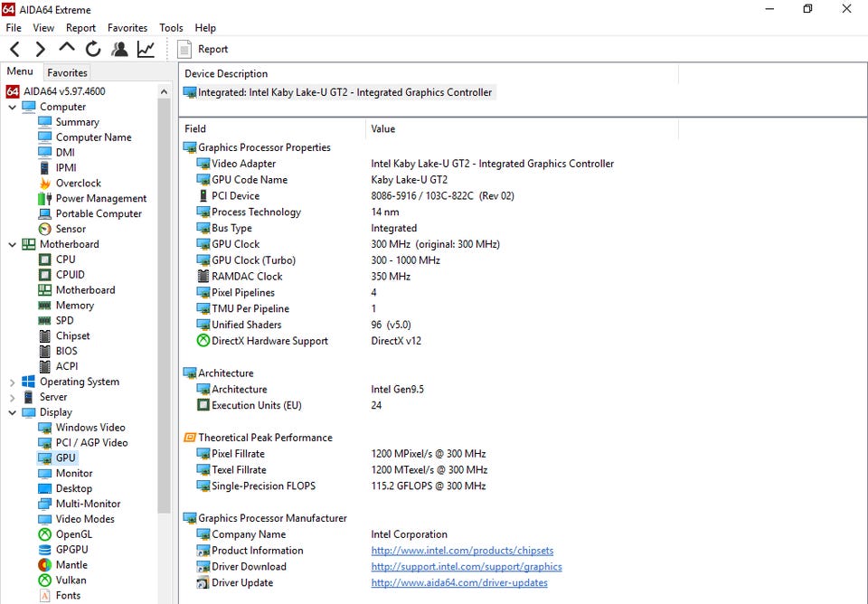Open ACPI tree item

click(58, 366)
